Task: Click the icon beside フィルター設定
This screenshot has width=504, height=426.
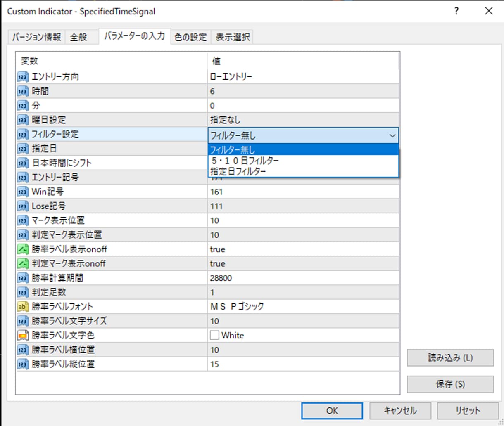Action: point(23,134)
